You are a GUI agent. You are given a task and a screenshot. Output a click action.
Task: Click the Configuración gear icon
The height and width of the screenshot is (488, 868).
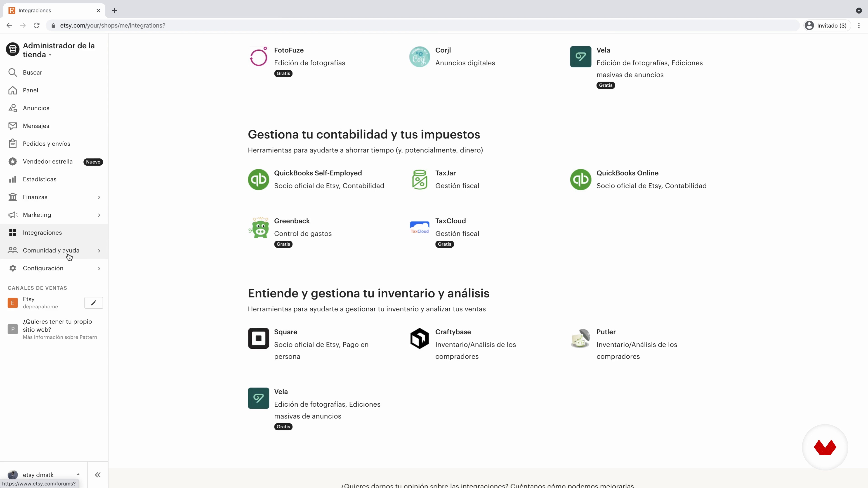[12, 268]
